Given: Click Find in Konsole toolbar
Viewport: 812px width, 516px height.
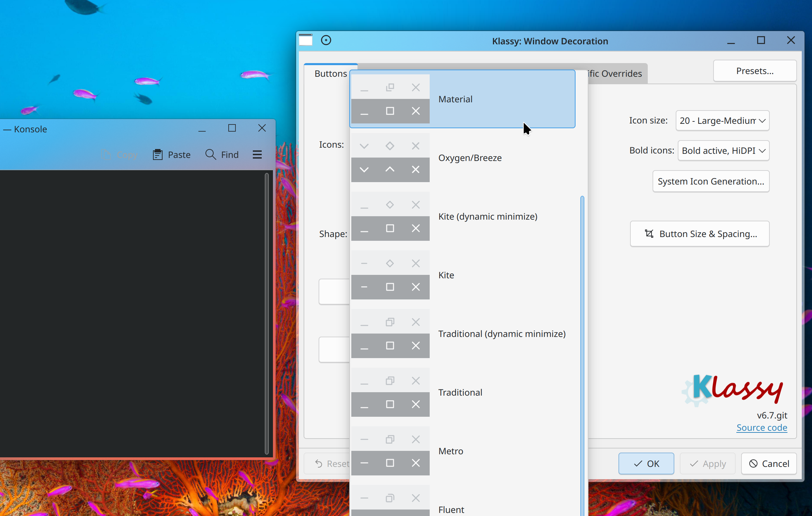Looking at the screenshot, I should click(222, 154).
